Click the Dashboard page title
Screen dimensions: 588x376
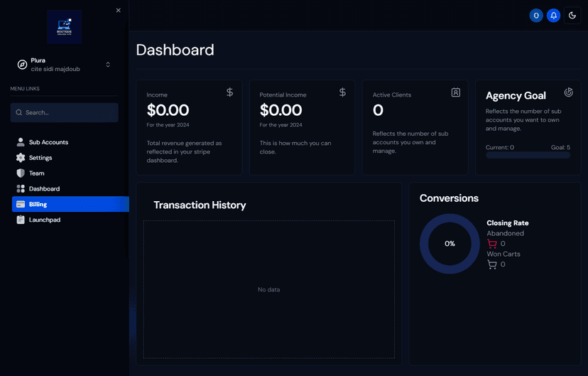tap(175, 50)
